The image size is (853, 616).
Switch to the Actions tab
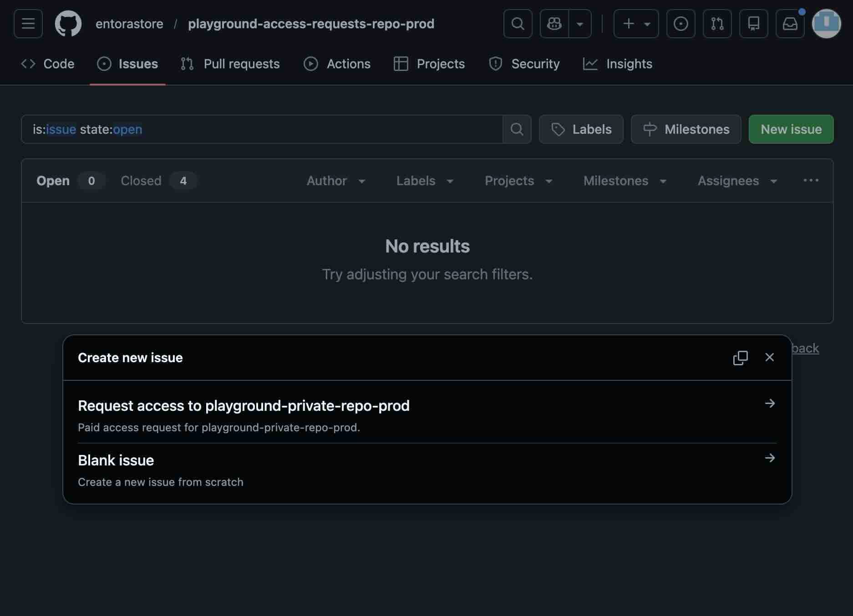pyautogui.click(x=337, y=64)
